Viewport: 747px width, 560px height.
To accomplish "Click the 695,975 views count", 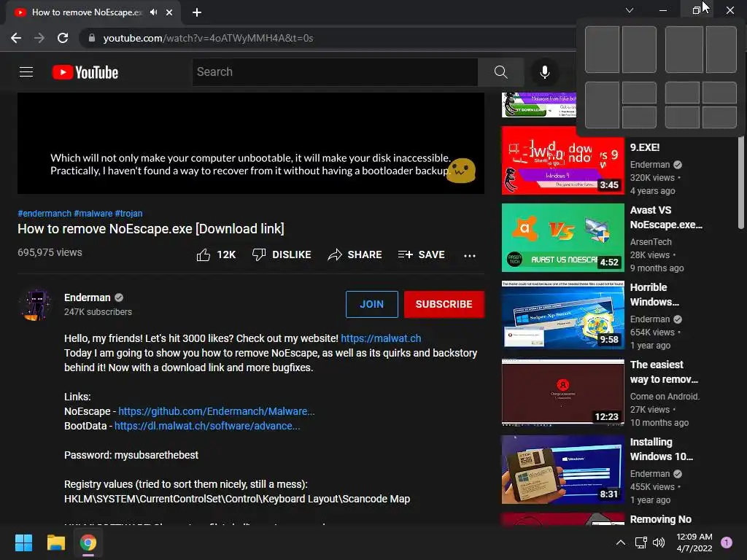I will pyautogui.click(x=50, y=252).
